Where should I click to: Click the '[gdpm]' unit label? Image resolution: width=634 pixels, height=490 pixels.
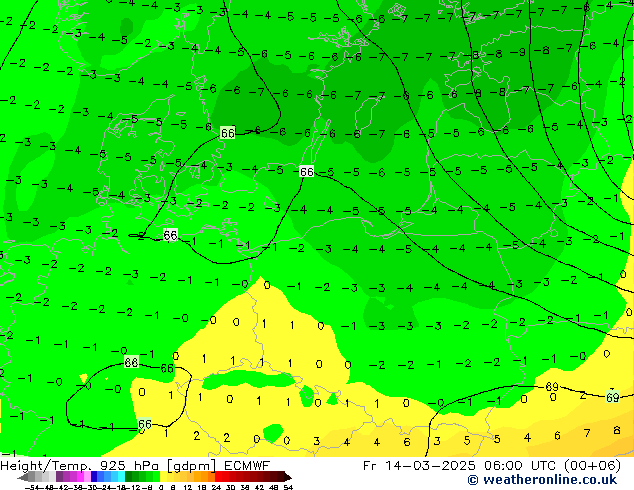click(191, 466)
